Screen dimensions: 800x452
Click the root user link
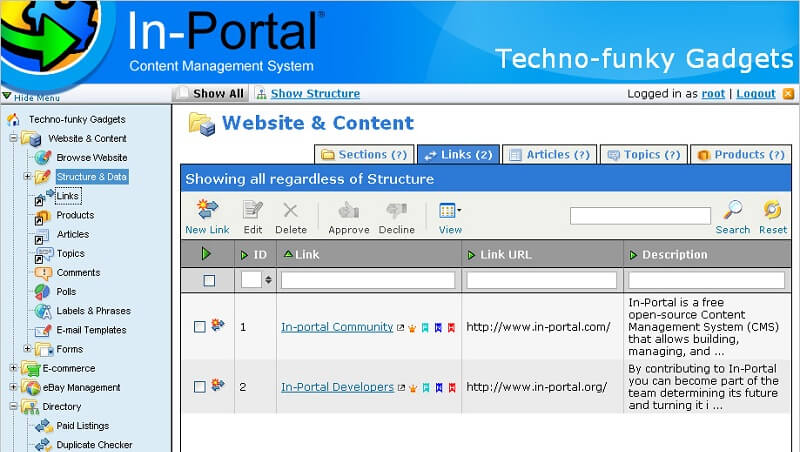tap(713, 94)
